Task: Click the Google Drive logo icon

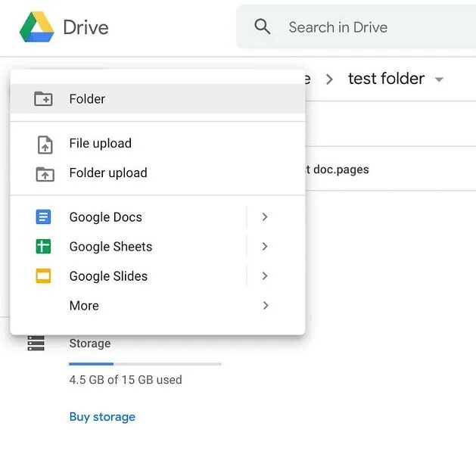Action: [x=37, y=26]
